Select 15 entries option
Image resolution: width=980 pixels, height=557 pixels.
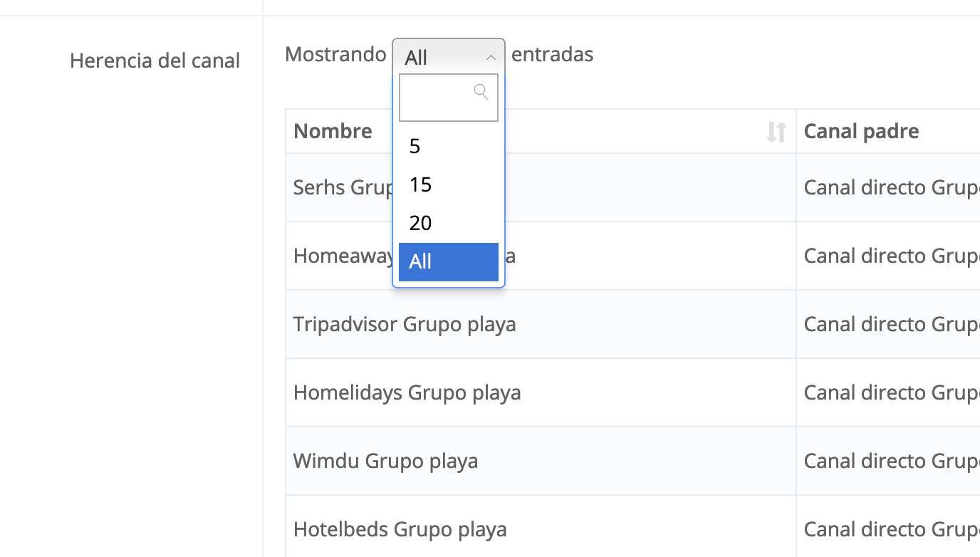click(449, 185)
